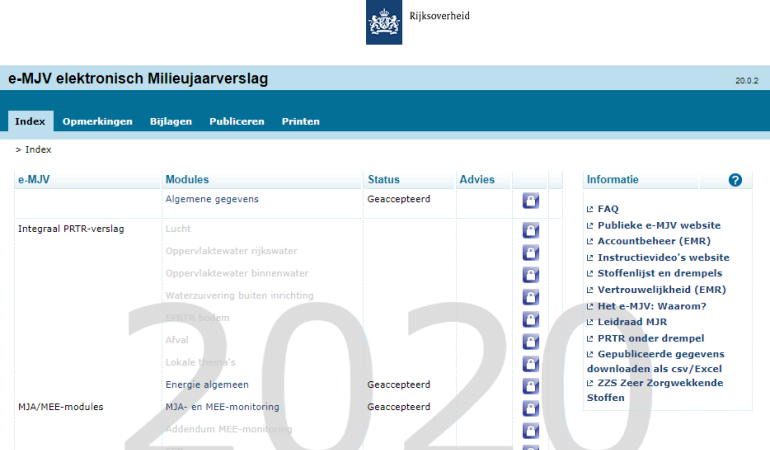Click the Index breadcrumb
The width and height of the screenshot is (770, 450).
click(38, 149)
